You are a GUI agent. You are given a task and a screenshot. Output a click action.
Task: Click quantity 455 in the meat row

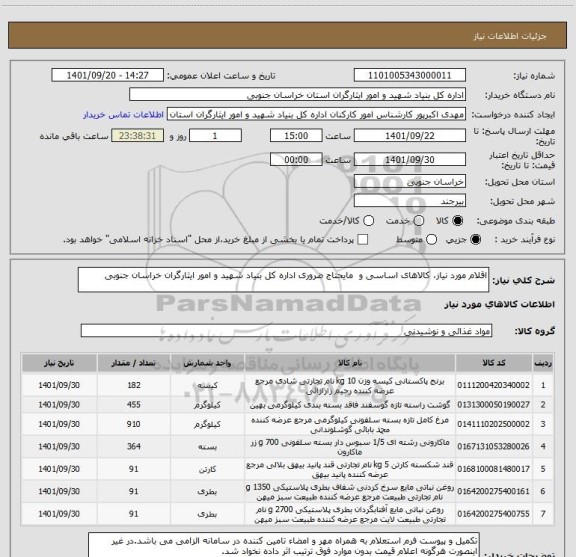point(134,405)
